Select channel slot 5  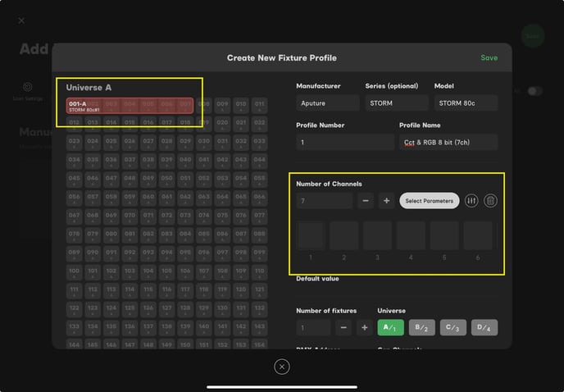click(x=444, y=236)
